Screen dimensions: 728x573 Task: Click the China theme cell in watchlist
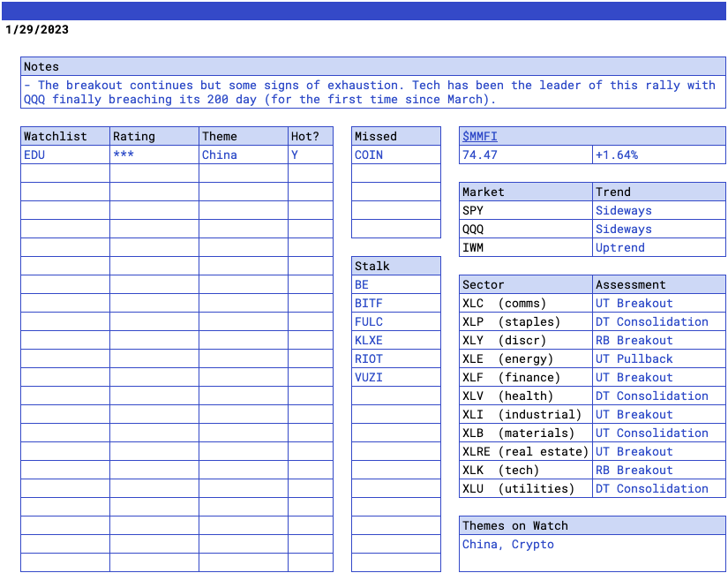pyautogui.click(x=244, y=155)
